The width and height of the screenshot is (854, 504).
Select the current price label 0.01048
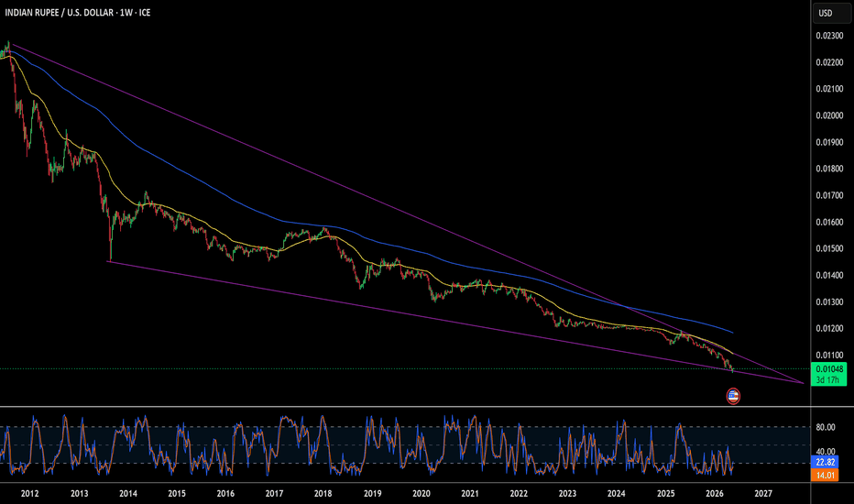(x=829, y=369)
